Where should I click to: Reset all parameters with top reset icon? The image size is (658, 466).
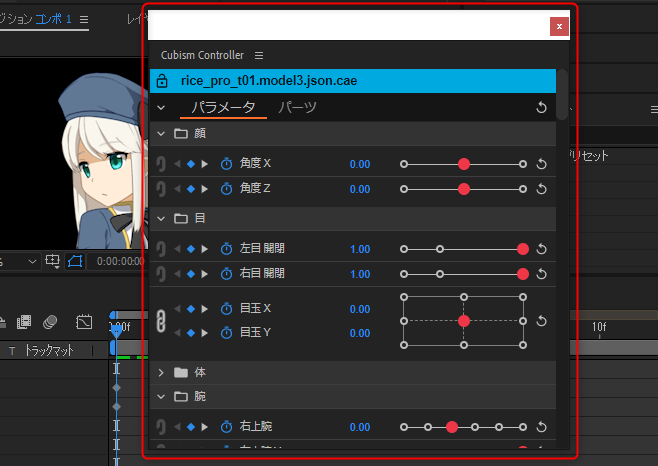click(541, 107)
